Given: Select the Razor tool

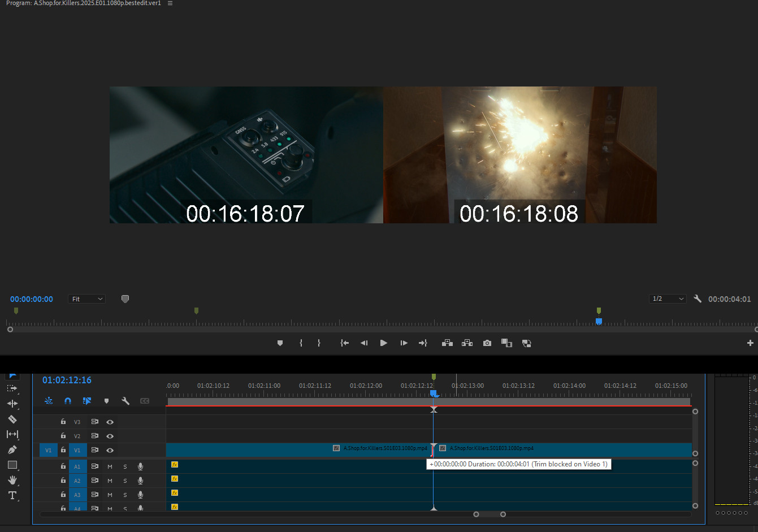Looking at the screenshot, I should 12,419.
